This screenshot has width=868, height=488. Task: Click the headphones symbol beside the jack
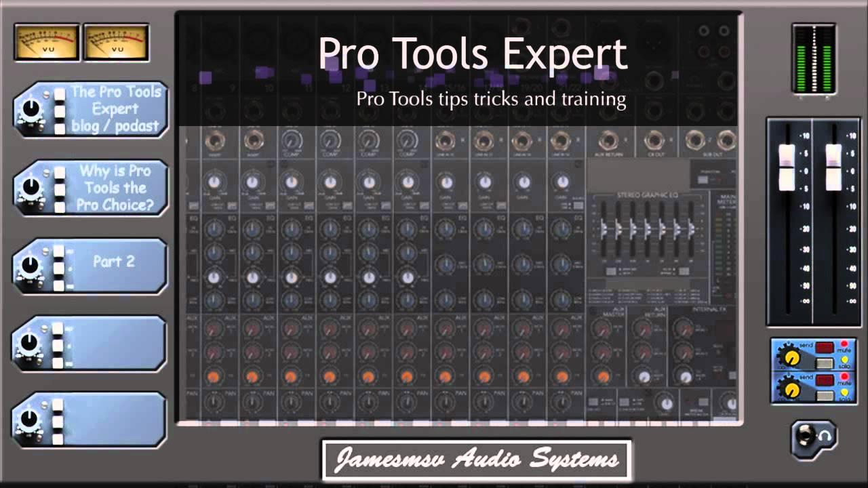825,437
